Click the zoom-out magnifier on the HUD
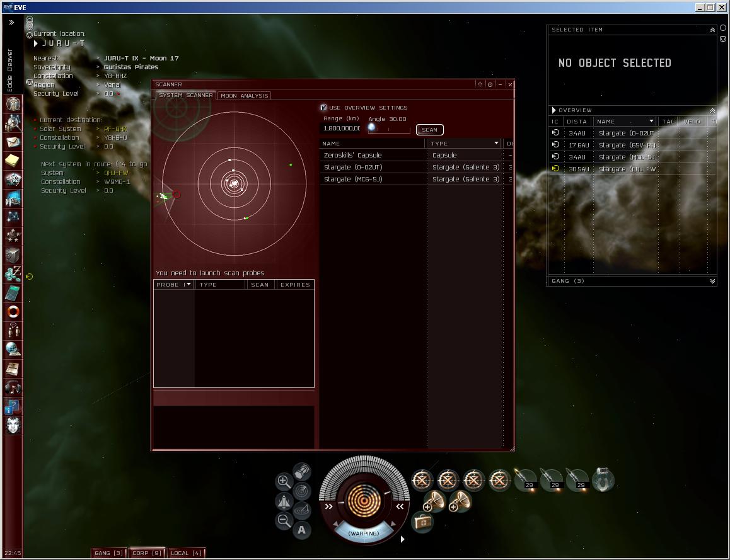 pyautogui.click(x=284, y=520)
